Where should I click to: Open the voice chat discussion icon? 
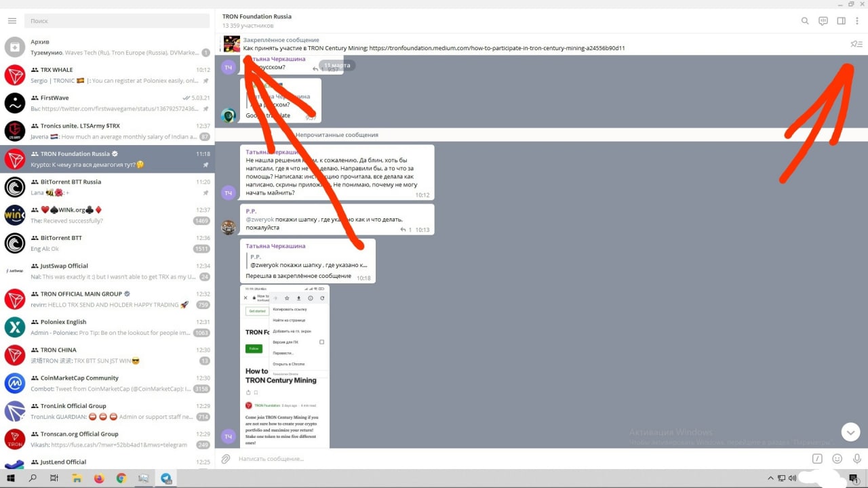point(823,21)
